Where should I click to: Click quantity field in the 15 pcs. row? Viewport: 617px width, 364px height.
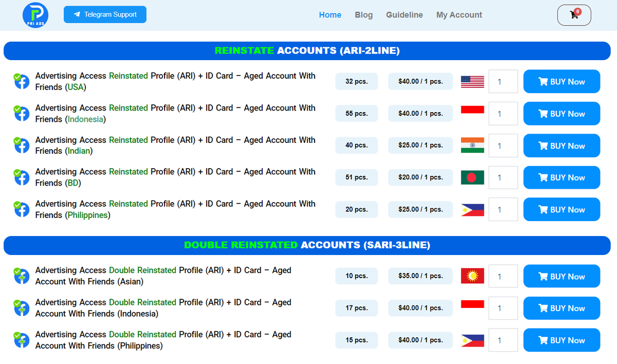pos(503,340)
